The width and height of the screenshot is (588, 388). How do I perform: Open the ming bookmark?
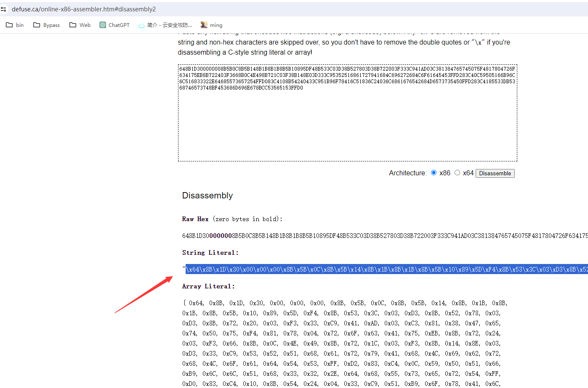[211, 25]
